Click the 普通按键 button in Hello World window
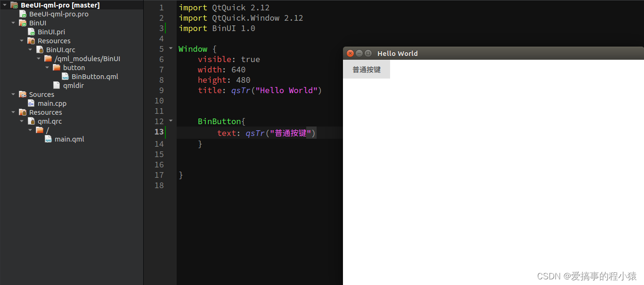 (x=367, y=70)
